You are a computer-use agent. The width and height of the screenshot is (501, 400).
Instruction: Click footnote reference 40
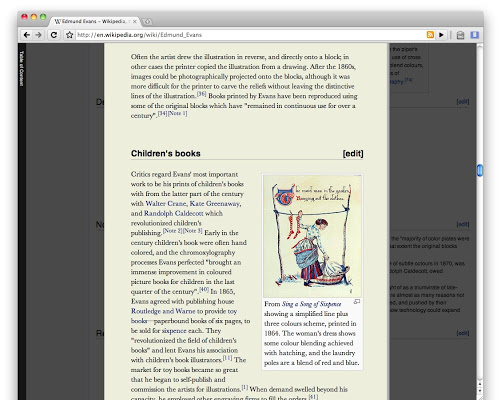(x=204, y=289)
